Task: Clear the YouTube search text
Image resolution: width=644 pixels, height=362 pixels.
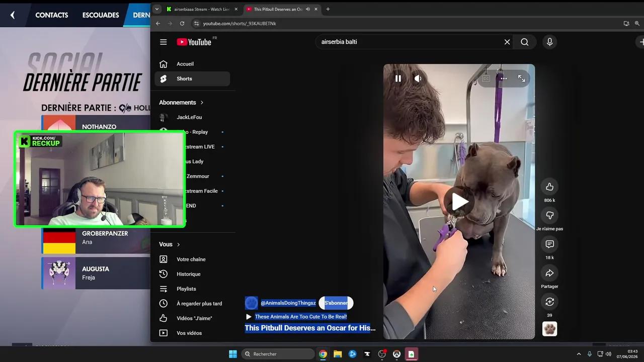Action: pyautogui.click(x=507, y=42)
